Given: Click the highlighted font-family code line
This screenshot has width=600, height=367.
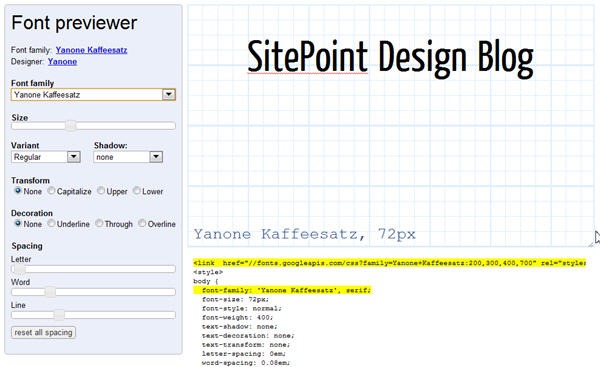Looking at the screenshot, I should 282,290.
